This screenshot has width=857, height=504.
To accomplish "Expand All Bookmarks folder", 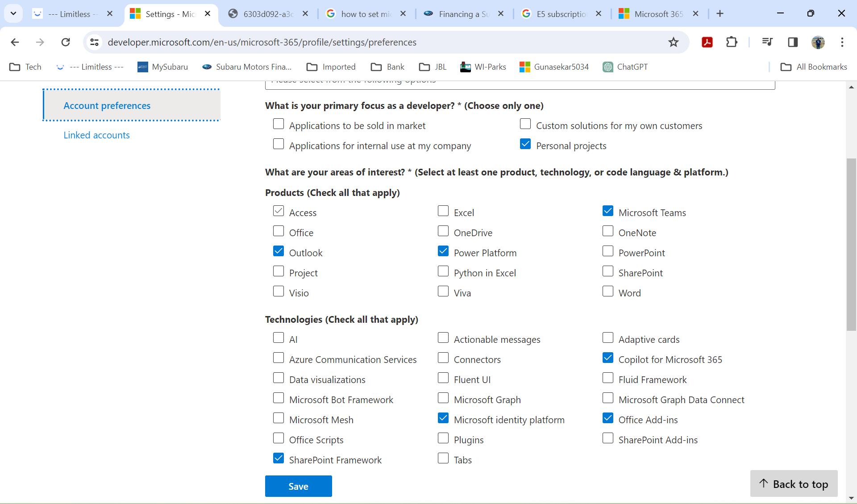I will coord(813,67).
